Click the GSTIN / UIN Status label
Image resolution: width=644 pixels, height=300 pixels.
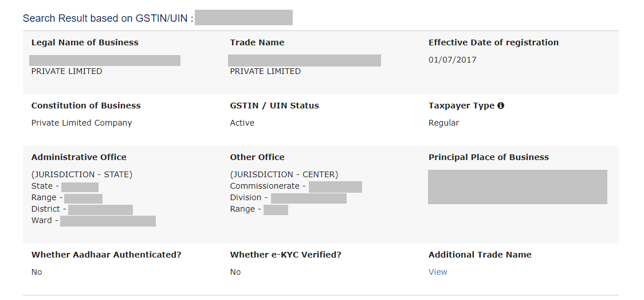[x=274, y=106]
